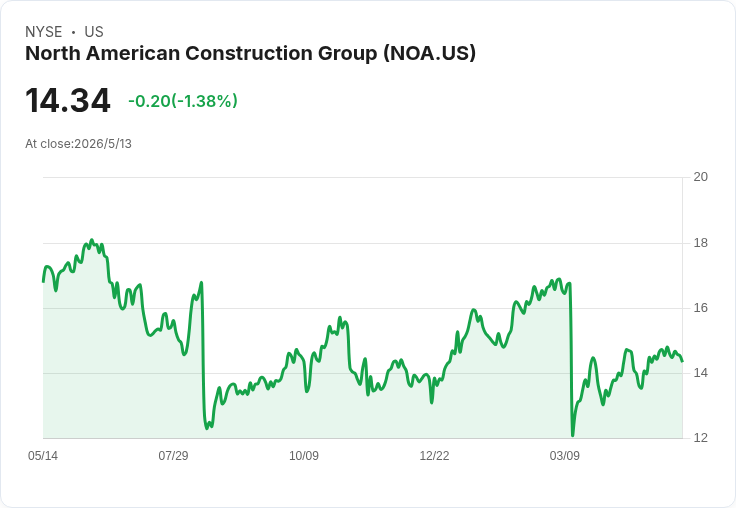Select the 12/22 date axis label
Screen dimensions: 736x508
pos(434,455)
